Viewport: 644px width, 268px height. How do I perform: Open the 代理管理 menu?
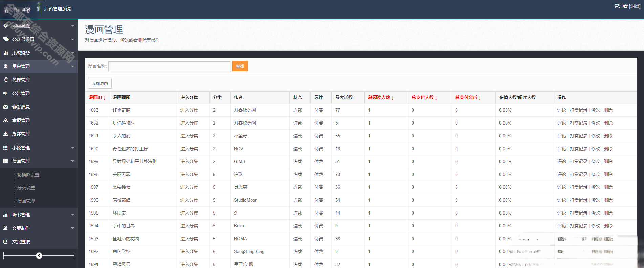click(x=39, y=80)
